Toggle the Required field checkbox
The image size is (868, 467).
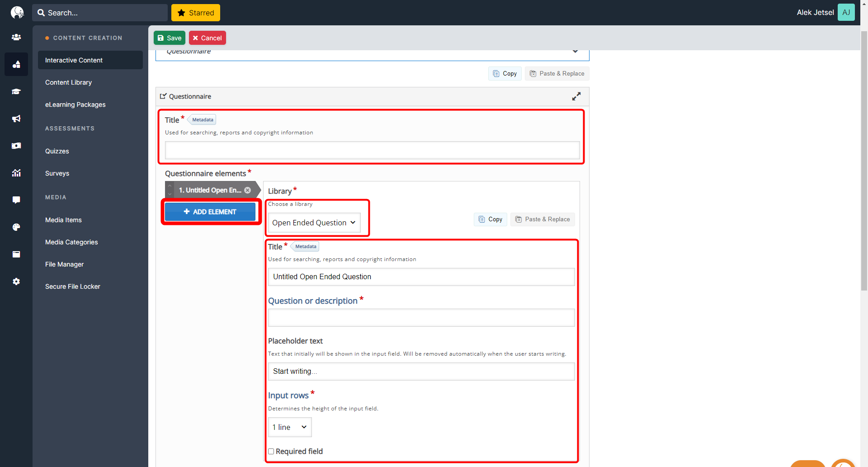271,452
